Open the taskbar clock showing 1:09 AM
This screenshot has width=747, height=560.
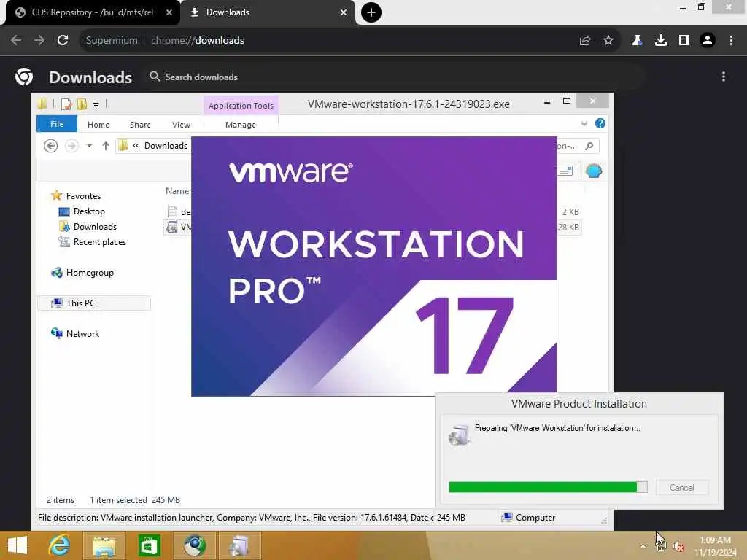tap(715, 546)
